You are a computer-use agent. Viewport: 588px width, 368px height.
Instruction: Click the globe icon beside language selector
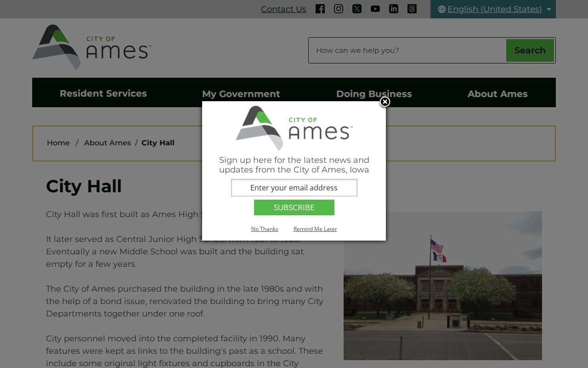(x=442, y=9)
